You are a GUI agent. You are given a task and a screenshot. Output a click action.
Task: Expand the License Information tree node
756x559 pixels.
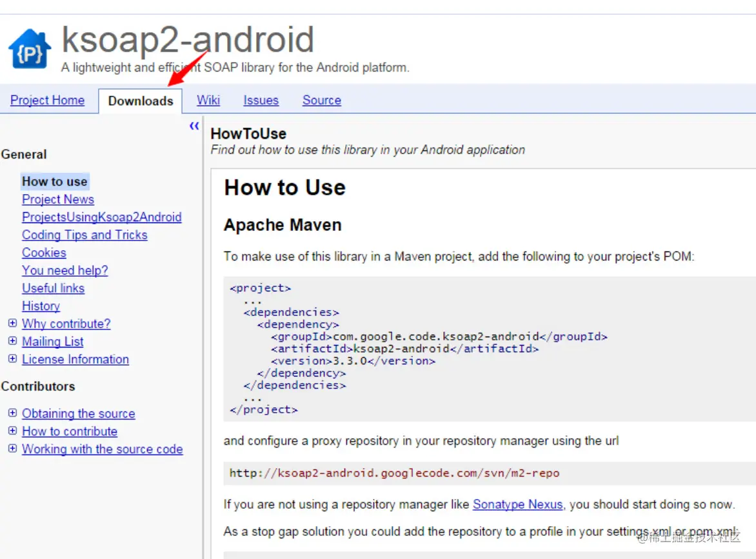(x=12, y=358)
